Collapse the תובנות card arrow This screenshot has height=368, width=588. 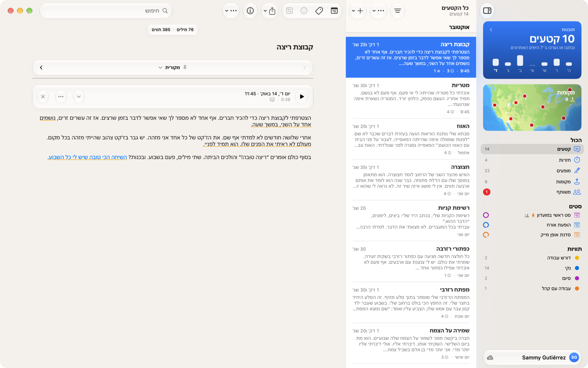tap(491, 30)
